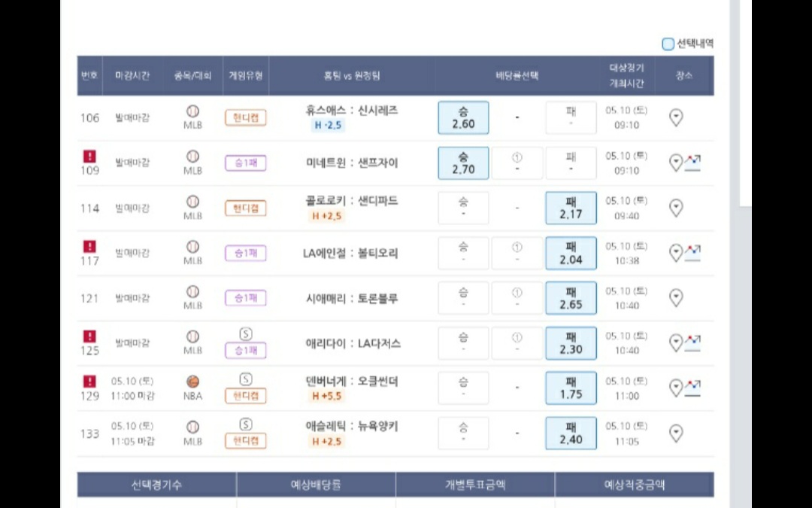
Task: Click baseball MLB icon in match 114 row
Action: coord(193,202)
